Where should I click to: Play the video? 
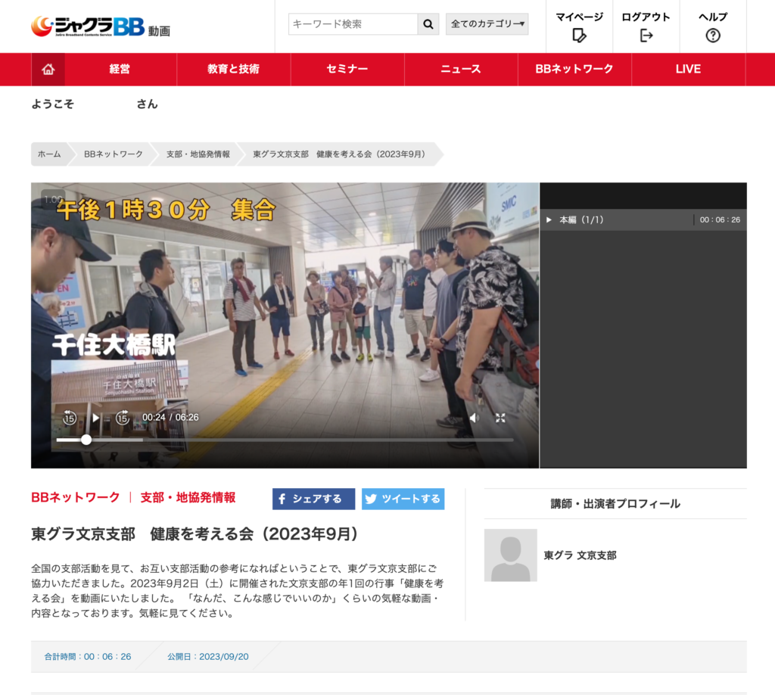95,418
